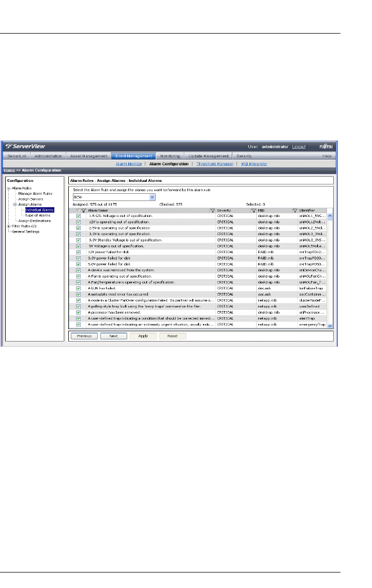This screenshot has height=588, width=372.
Task: Collapse the Assign Alarms tree node
Action: [x=15, y=205]
